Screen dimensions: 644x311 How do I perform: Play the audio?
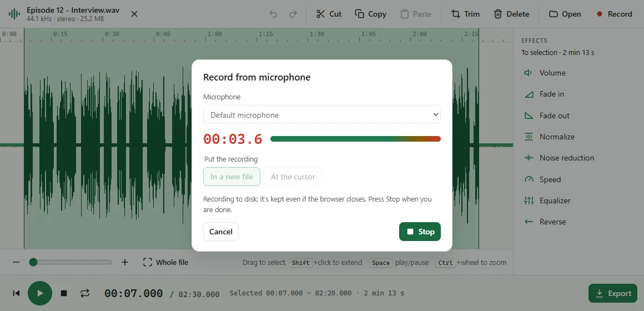pyautogui.click(x=40, y=293)
